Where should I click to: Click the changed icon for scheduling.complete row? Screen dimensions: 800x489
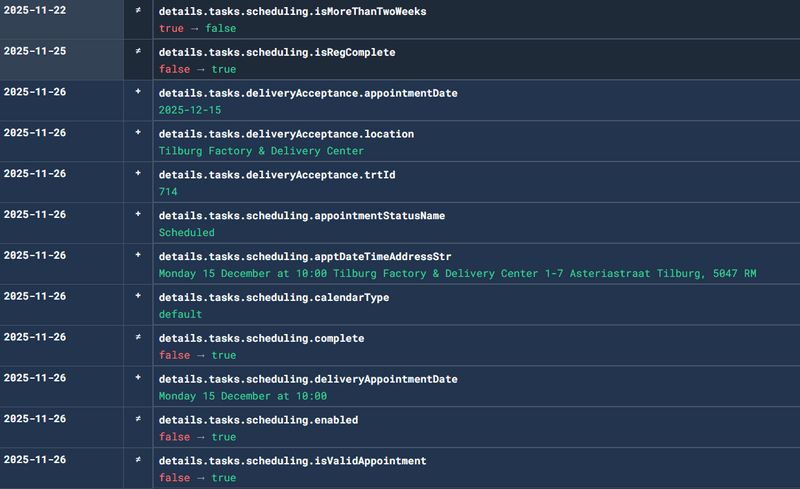tap(138, 337)
